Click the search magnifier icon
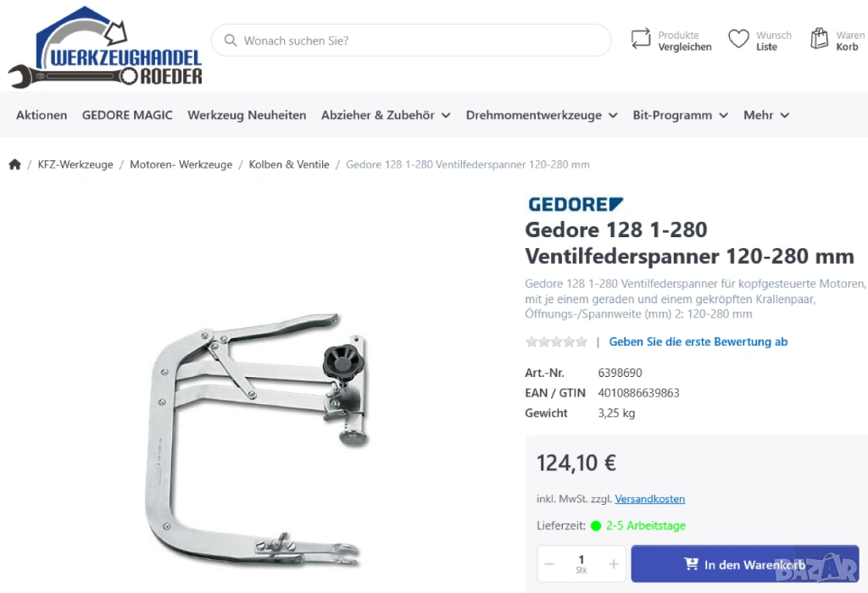868x593 pixels. point(231,41)
